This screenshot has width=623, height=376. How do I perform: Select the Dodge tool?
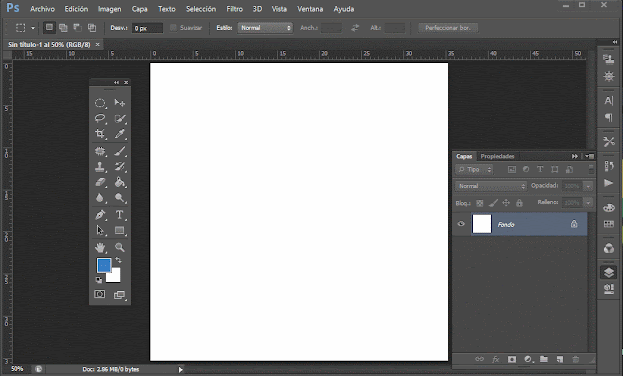[120, 198]
